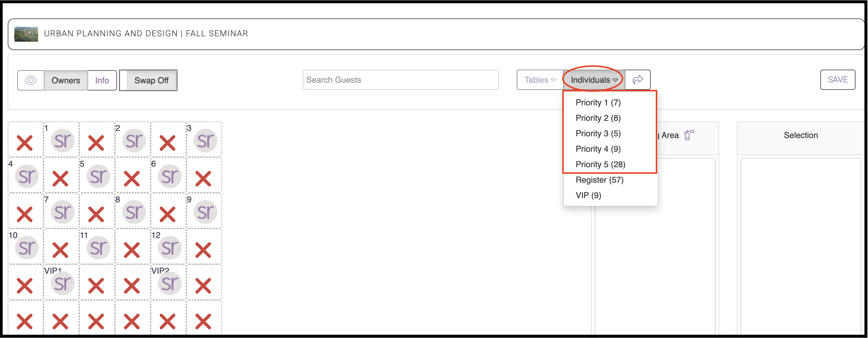Click the event thumbnail image
Screen dimensions: 868x338
(26, 34)
